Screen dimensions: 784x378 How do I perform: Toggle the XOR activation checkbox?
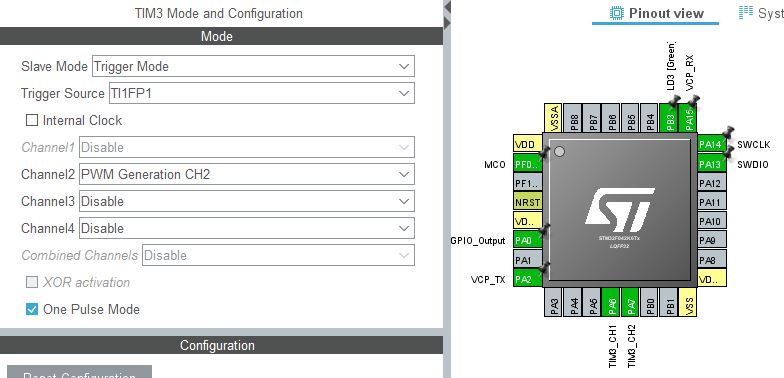tap(32, 282)
